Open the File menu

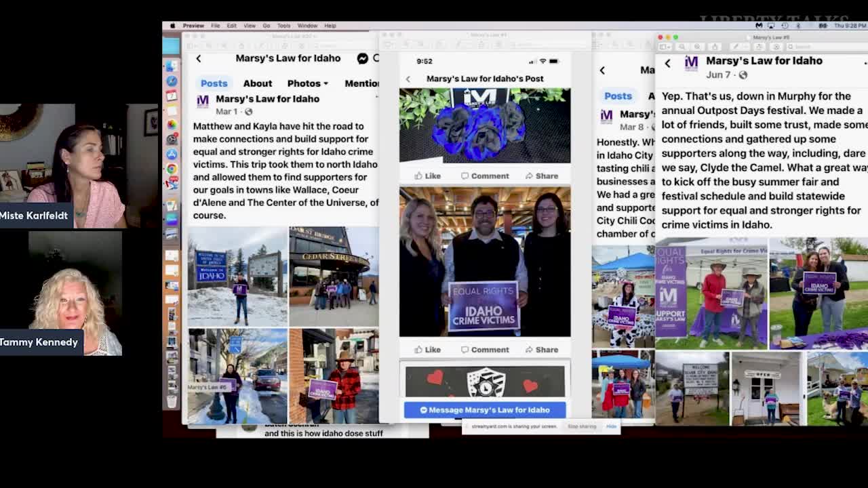point(215,26)
